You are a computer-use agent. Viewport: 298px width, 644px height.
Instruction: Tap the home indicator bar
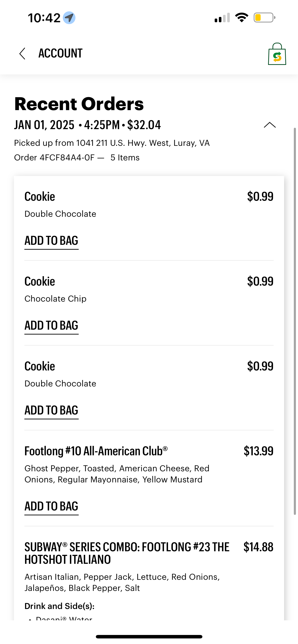pyautogui.click(x=149, y=637)
